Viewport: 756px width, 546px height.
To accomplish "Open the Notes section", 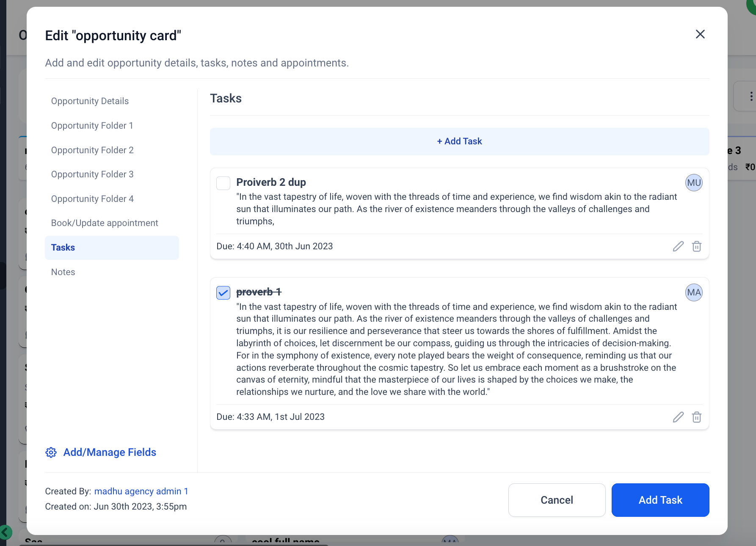I will [63, 272].
